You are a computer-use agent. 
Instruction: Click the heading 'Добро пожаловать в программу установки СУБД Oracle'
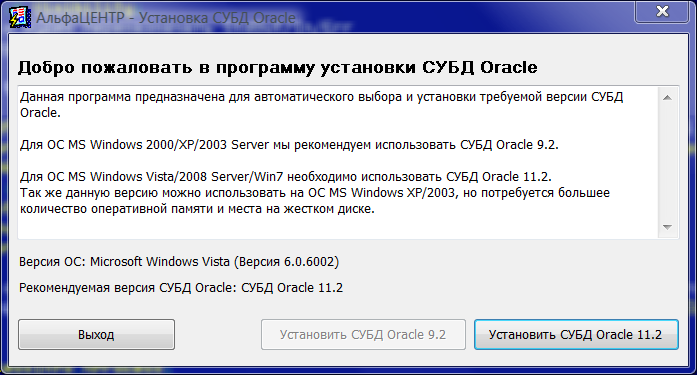pyautogui.click(x=277, y=68)
